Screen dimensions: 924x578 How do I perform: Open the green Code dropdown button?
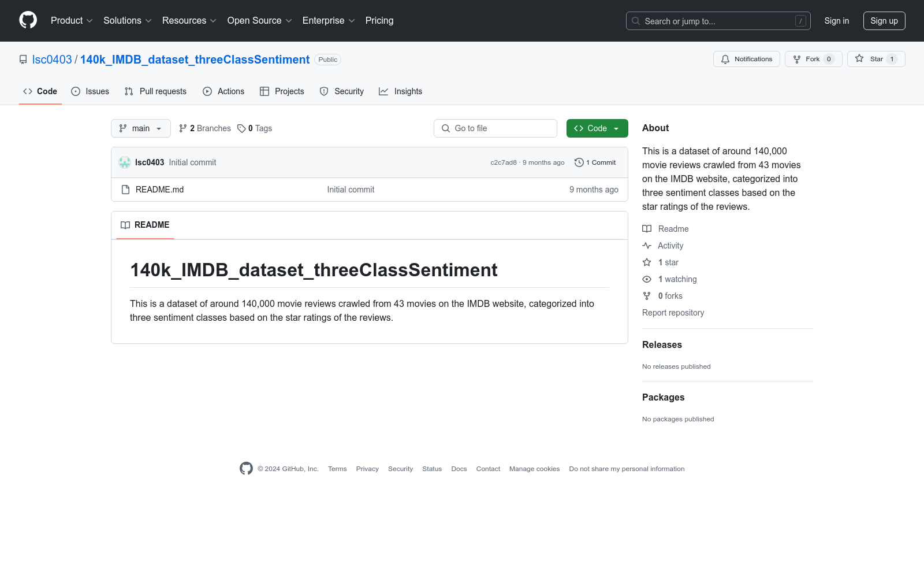pyautogui.click(x=597, y=128)
